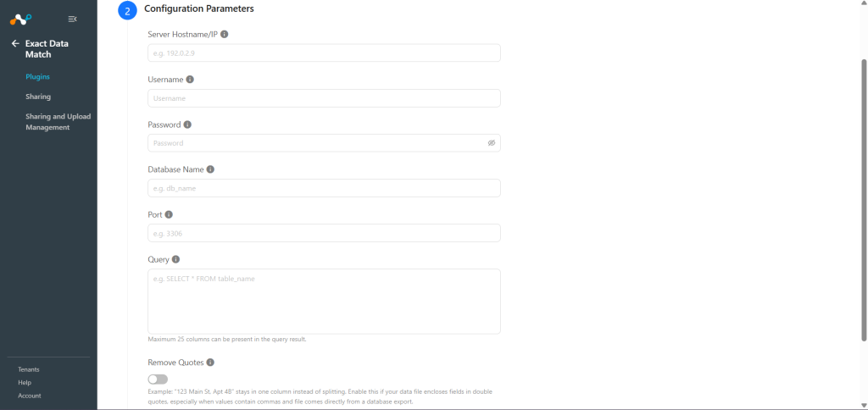868x410 pixels.
Task: Click the Server Hostname/IP info icon
Action: (x=224, y=34)
